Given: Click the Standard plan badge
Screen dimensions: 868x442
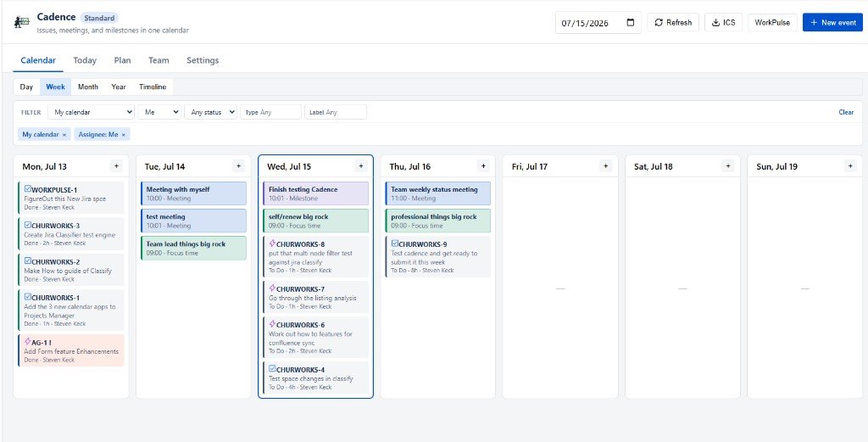Looking at the screenshot, I should tap(100, 18).
